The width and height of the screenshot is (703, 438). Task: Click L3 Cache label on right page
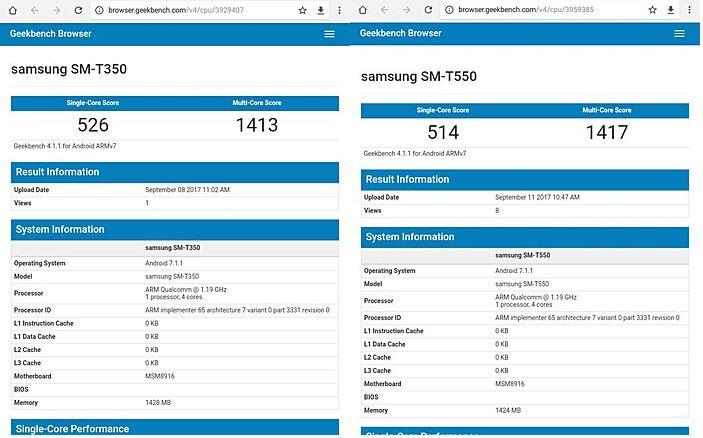click(x=377, y=371)
